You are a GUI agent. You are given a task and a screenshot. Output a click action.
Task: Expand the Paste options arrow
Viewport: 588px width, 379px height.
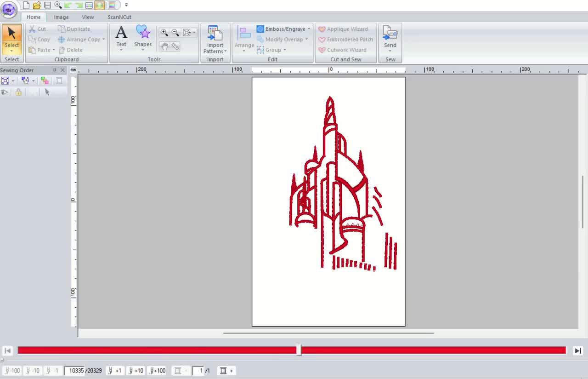tap(54, 50)
